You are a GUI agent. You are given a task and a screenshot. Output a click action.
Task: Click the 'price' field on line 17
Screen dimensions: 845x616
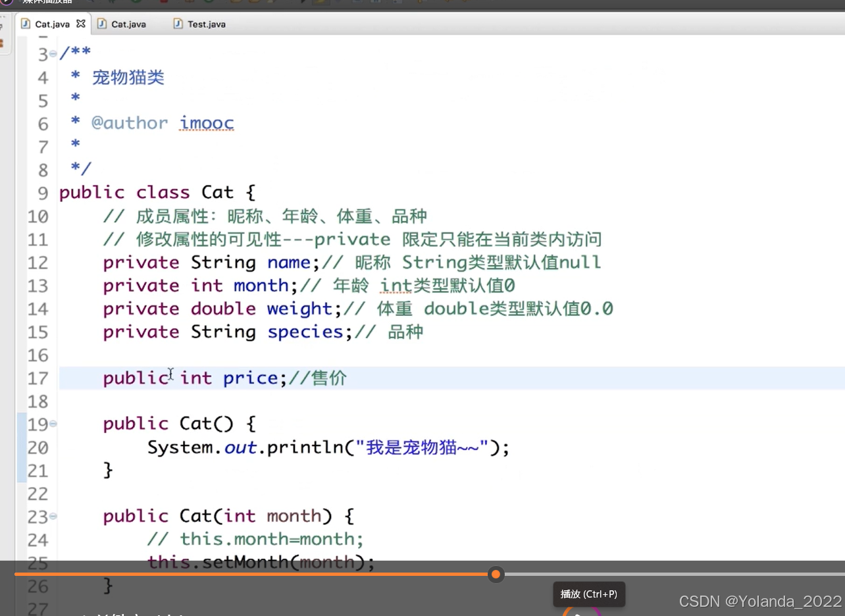pyautogui.click(x=251, y=378)
